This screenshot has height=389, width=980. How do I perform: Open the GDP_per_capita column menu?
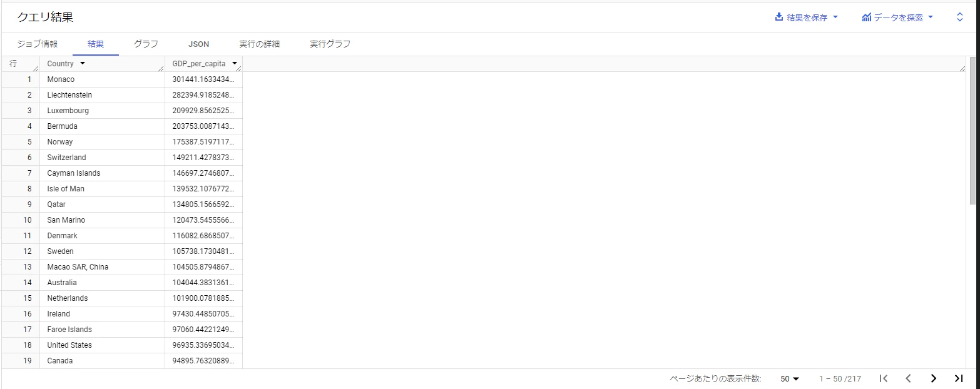point(235,63)
